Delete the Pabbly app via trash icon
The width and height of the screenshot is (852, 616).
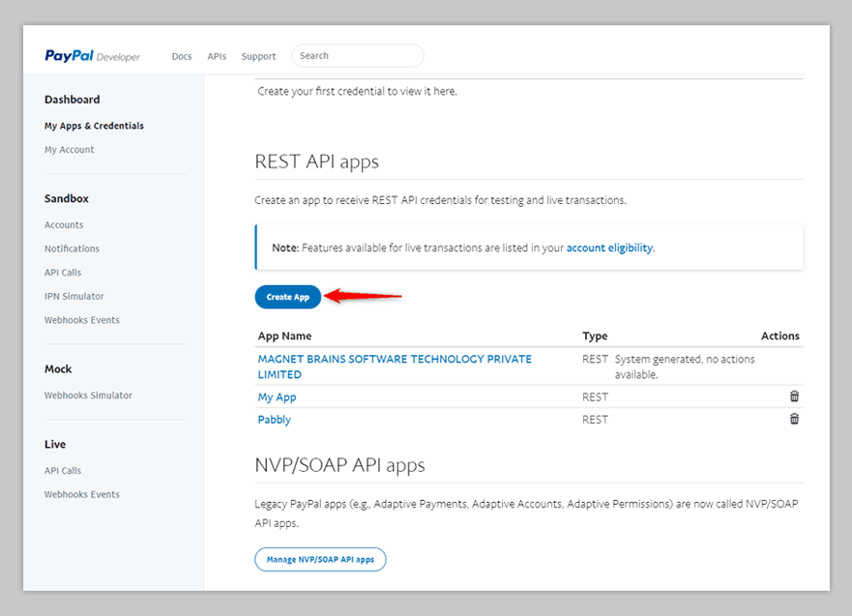pos(794,419)
